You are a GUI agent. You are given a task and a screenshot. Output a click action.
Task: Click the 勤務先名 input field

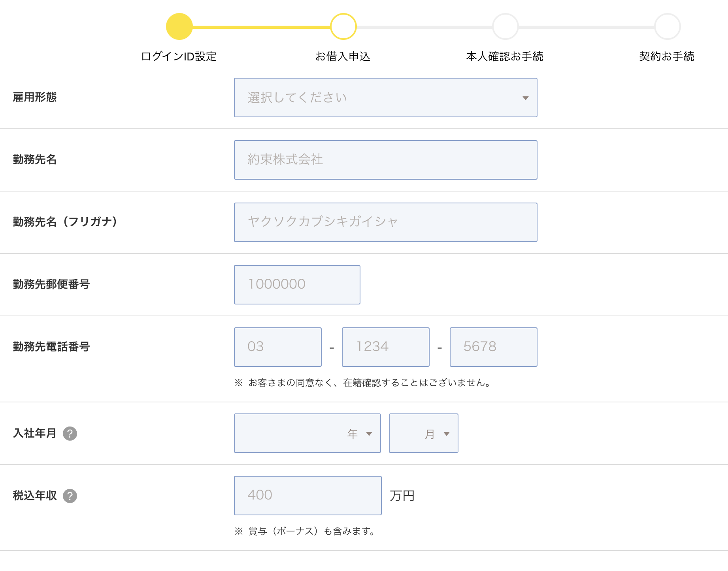click(385, 160)
